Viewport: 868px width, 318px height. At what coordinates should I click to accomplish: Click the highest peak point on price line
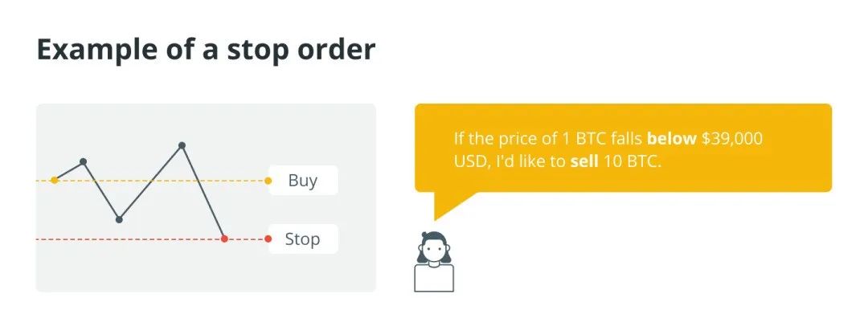click(182, 145)
